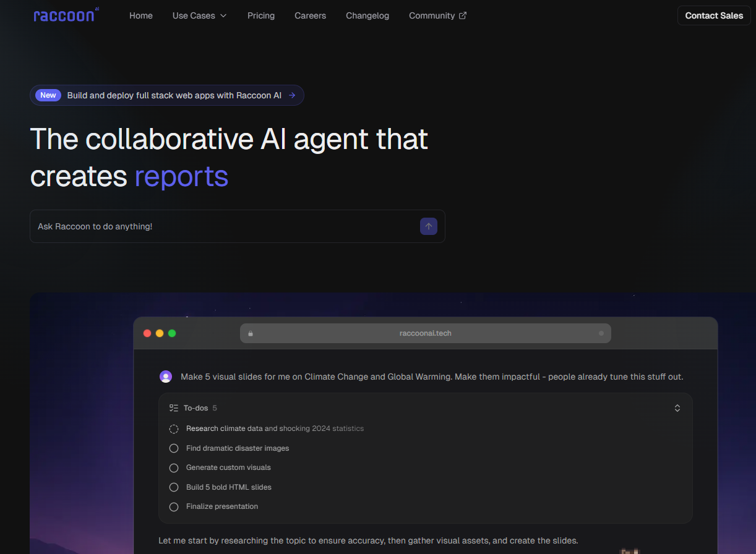Click the Raccoon AI logo
The height and width of the screenshot is (554, 756).
(x=66, y=15)
